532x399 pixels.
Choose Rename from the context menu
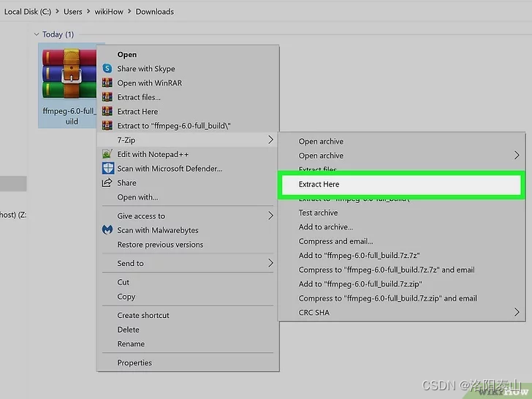(188, 343)
